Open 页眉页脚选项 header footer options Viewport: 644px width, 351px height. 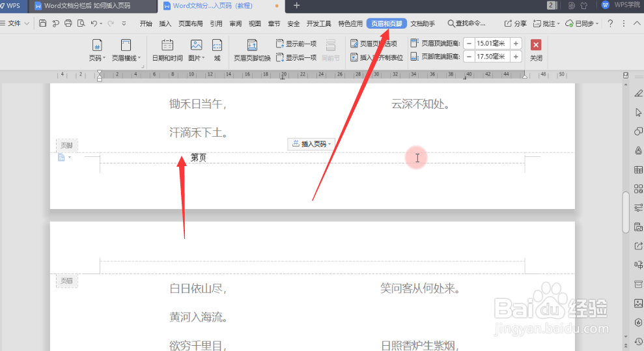pos(374,44)
